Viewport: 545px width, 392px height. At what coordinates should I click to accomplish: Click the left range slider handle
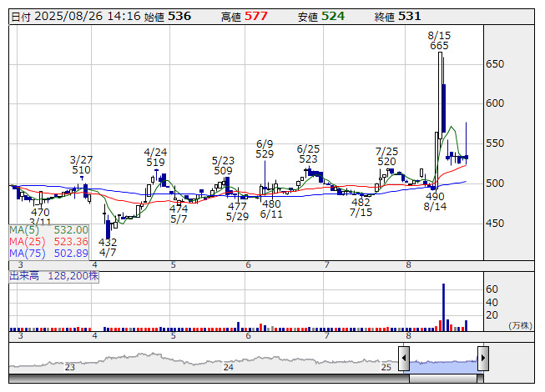(x=404, y=359)
